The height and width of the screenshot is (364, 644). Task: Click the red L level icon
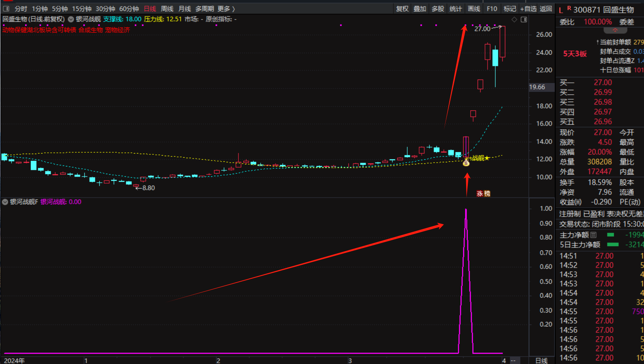click(561, 10)
